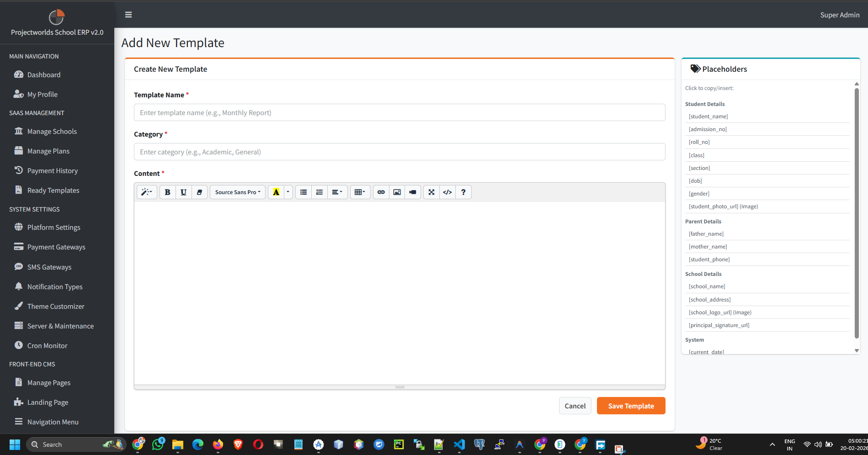Toggle fullscreen mode for the editor
The height and width of the screenshot is (455, 868).
(x=431, y=192)
